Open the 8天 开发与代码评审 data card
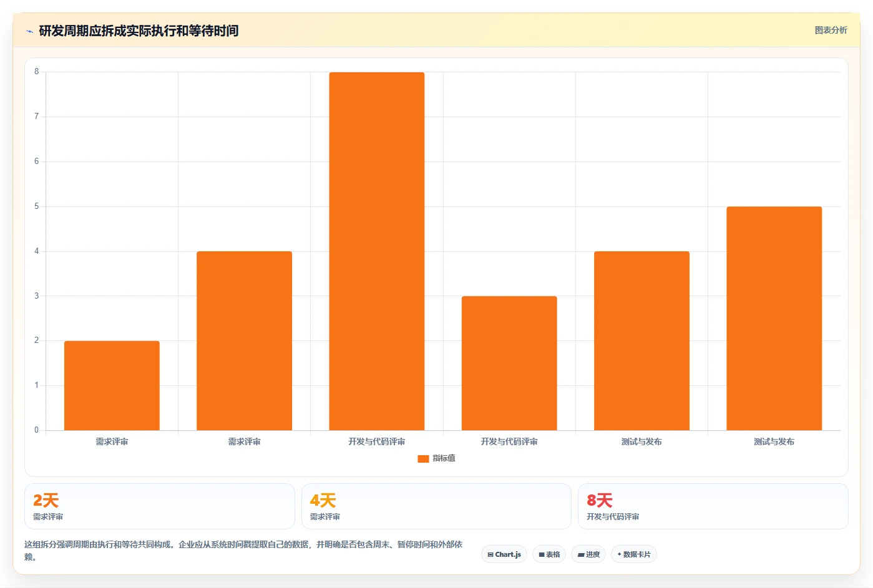 (713, 506)
